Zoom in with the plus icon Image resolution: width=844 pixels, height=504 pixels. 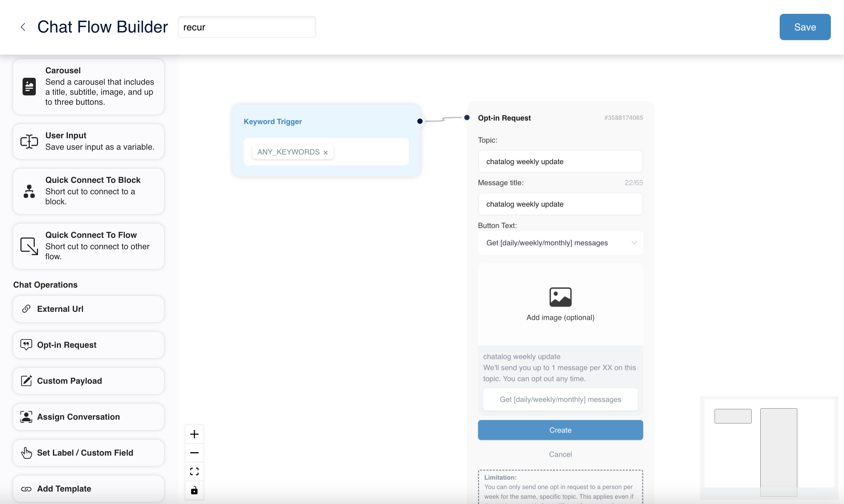[x=194, y=434]
